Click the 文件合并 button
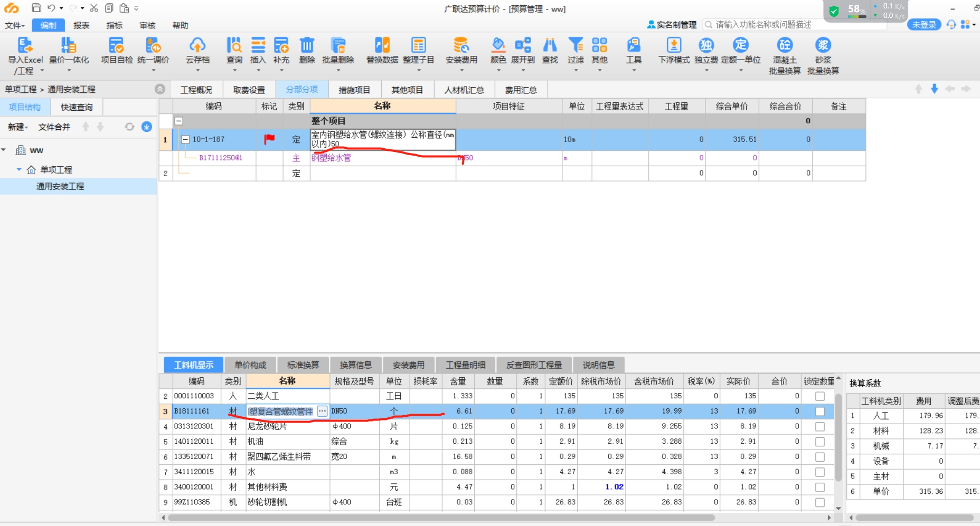This screenshot has height=526, width=980. [x=54, y=127]
